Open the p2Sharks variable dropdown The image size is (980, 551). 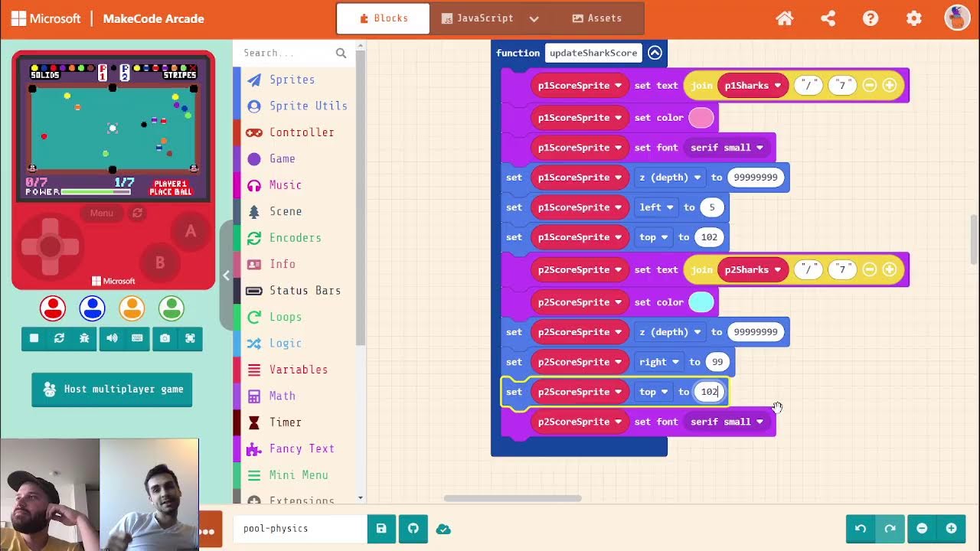point(778,270)
